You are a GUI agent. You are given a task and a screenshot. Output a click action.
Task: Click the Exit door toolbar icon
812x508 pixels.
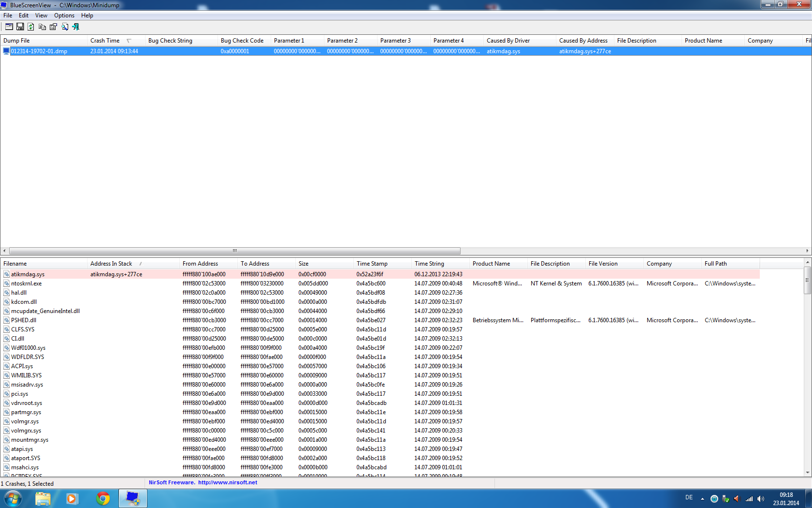tap(75, 27)
